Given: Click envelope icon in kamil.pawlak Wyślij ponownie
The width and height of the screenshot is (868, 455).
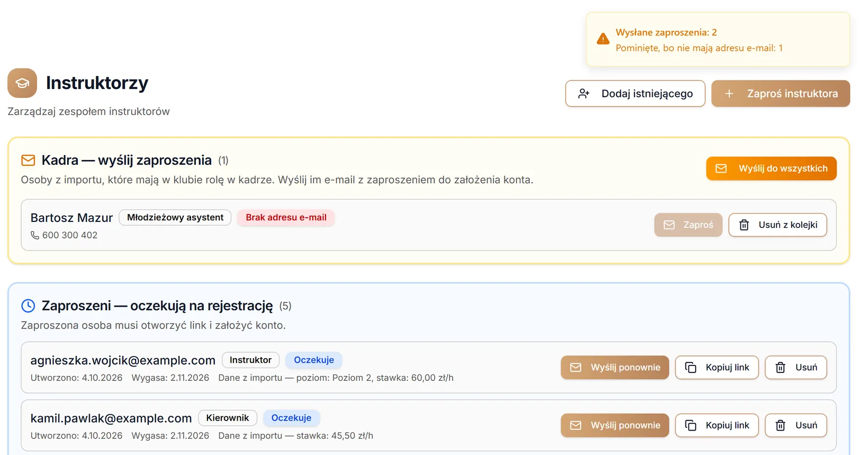Looking at the screenshot, I should [x=576, y=425].
